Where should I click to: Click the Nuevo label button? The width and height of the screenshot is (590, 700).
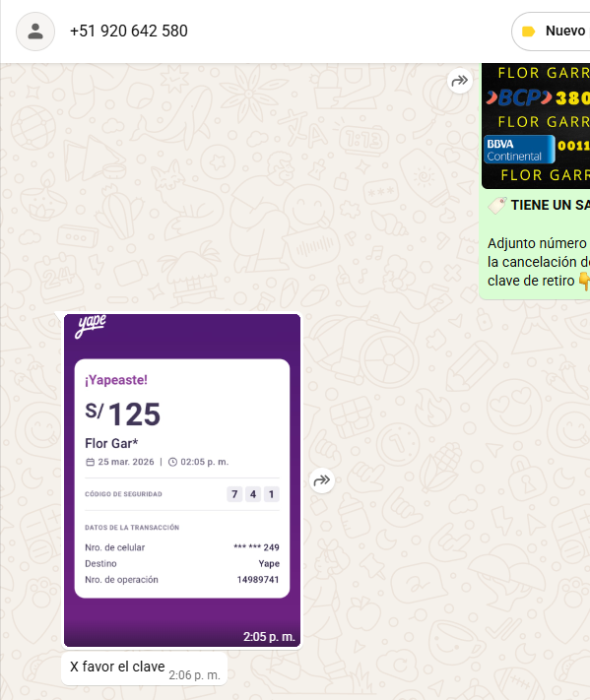pos(551,32)
